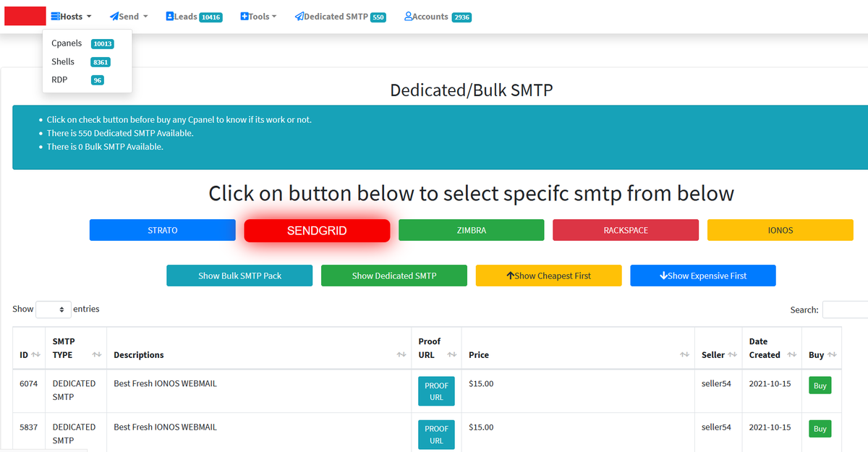Click '0 Bulk SMTP Available' notice line
Image resolution: width=868 pixels, height=452 pixels.
105,147
